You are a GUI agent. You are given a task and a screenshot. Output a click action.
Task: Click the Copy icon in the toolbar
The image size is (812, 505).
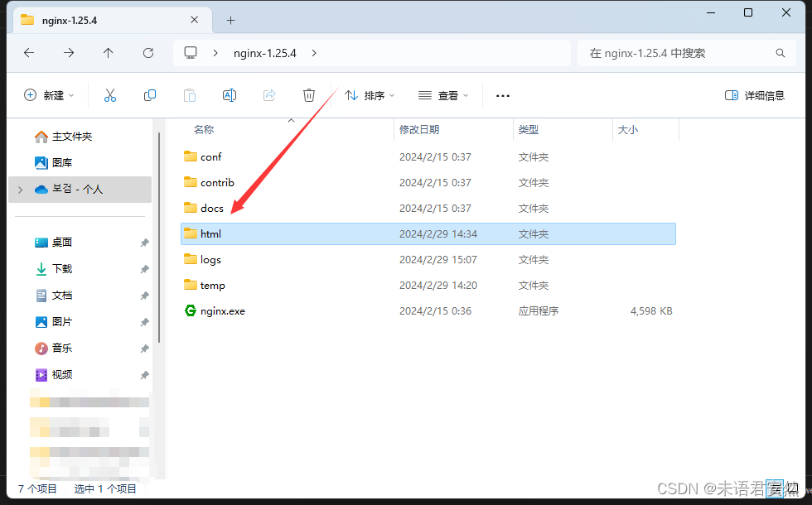pos(150,95)
